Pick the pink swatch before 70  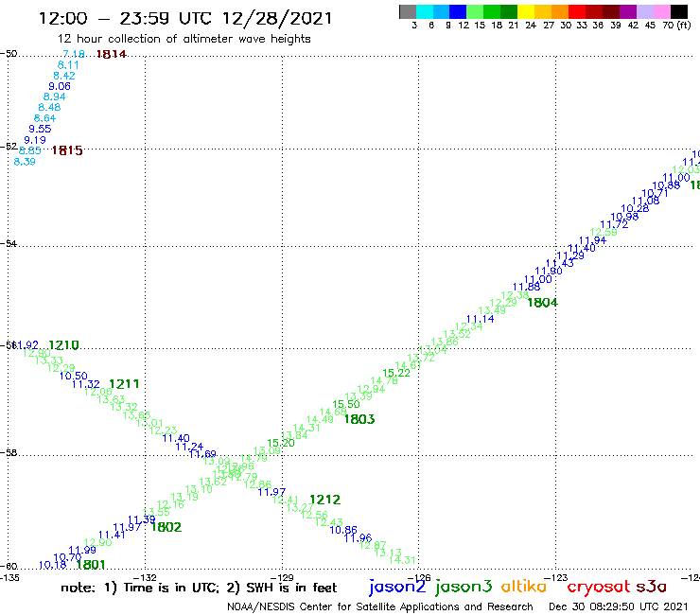tap(662, 11)
